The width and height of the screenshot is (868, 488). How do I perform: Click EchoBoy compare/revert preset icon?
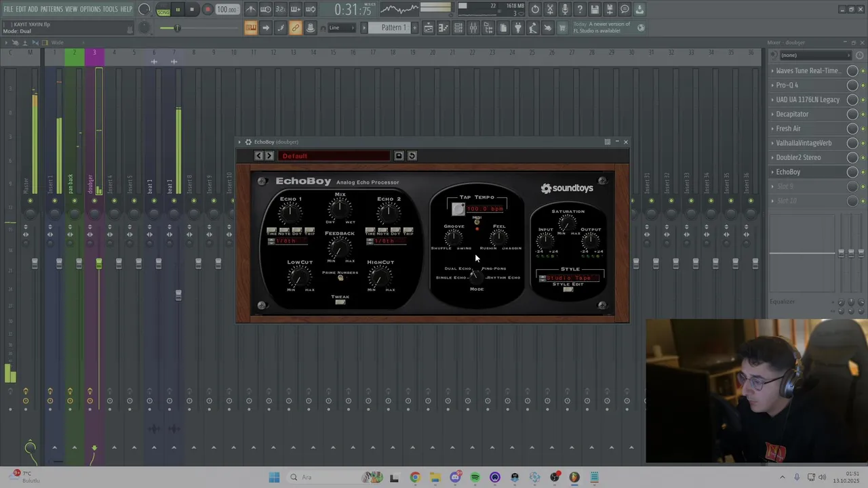click(x=412, y=156)
